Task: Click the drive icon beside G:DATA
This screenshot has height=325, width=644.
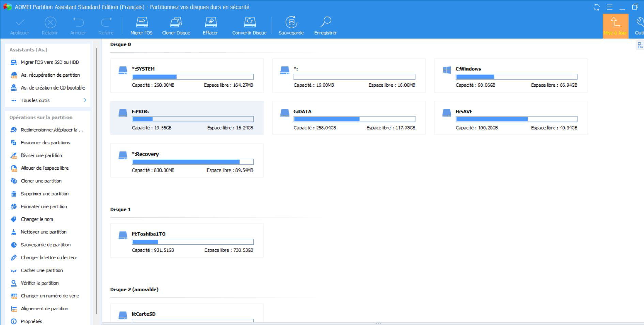Action: pyautogui.click(x=285, y=113)
